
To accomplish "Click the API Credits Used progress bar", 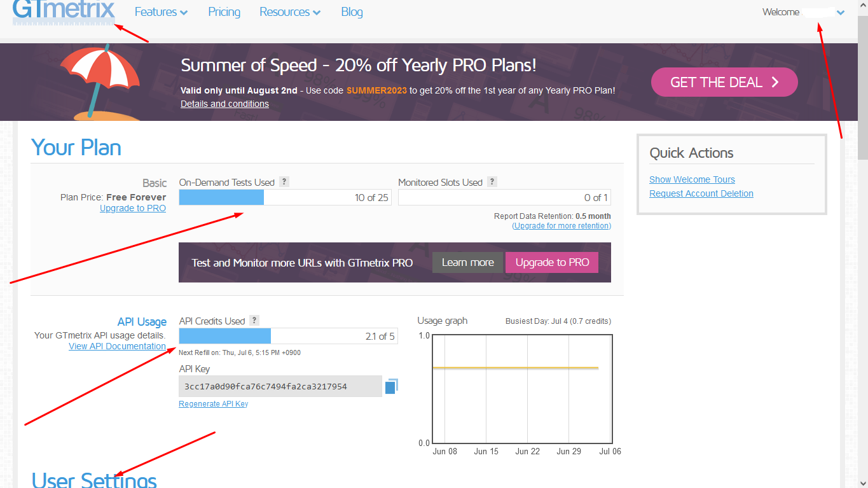I will tap(289, 336).
